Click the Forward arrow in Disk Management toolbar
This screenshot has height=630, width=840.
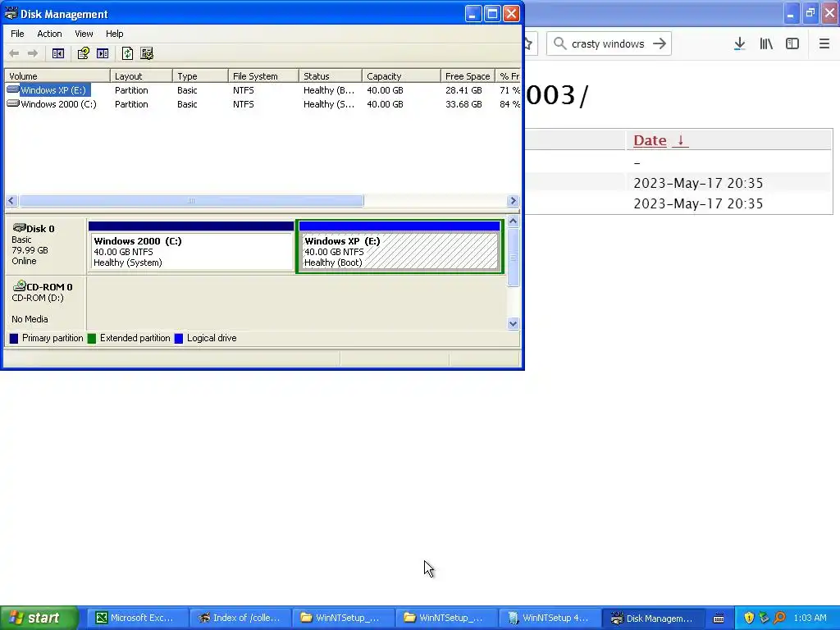33,53
